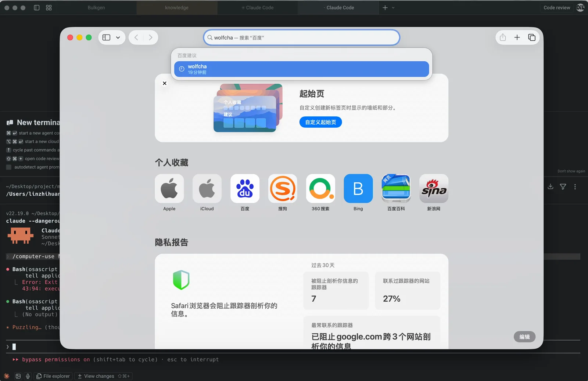The width and height of the screenshot is (588, 381).
Task: Open the new tab options chevron
Action: click(393, 7)
